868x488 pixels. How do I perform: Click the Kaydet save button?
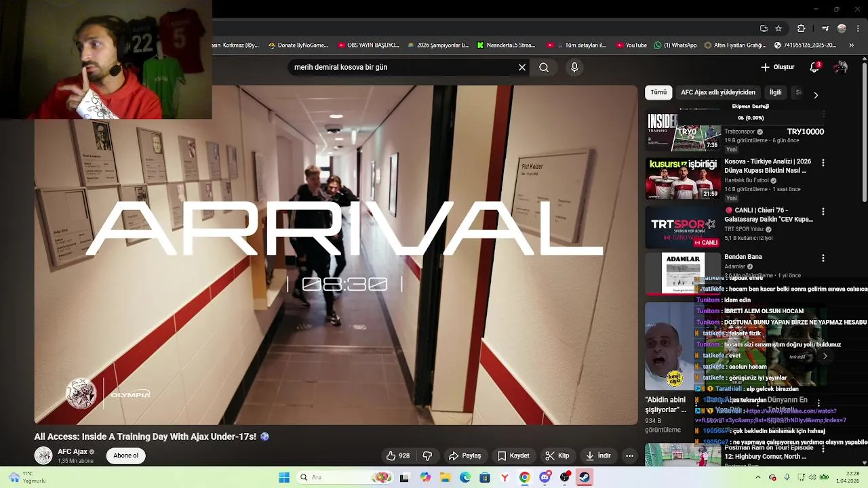click(x=513, y=455)
